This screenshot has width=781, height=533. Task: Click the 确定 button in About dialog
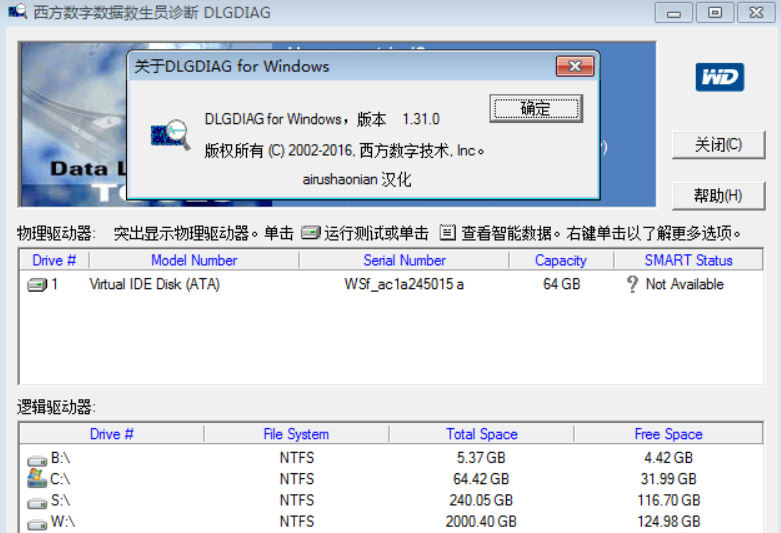tap(536, 109)
